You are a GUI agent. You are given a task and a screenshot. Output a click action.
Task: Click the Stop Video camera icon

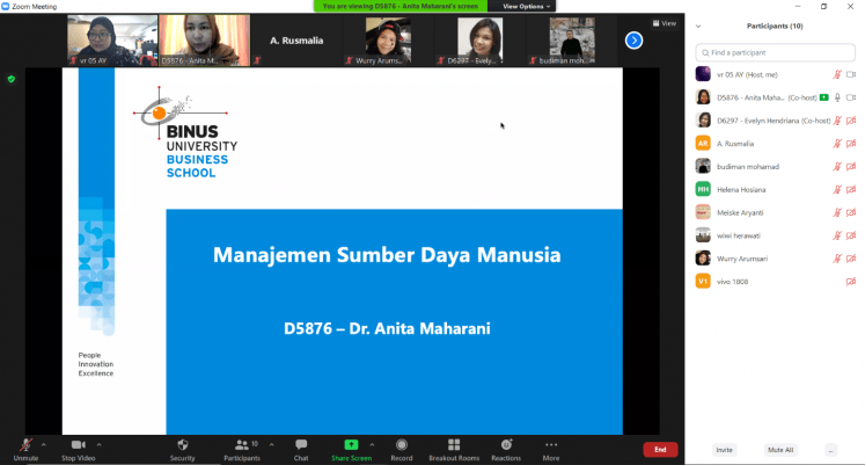(78, 444)
